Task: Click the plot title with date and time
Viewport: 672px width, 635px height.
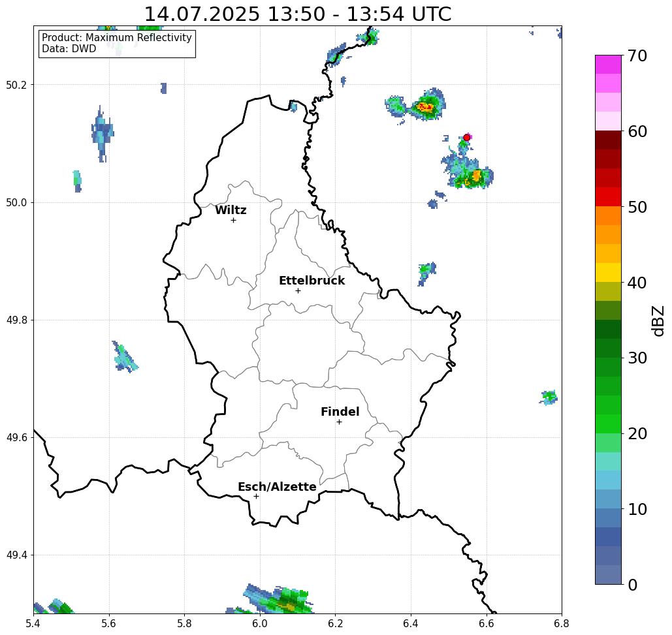Action: [x=297, y=14]
